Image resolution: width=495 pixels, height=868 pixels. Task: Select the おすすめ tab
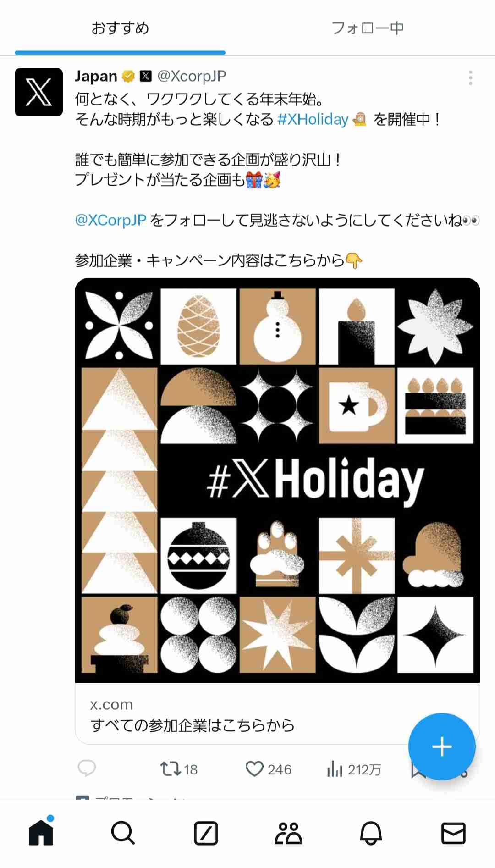(x=120, y=28)
